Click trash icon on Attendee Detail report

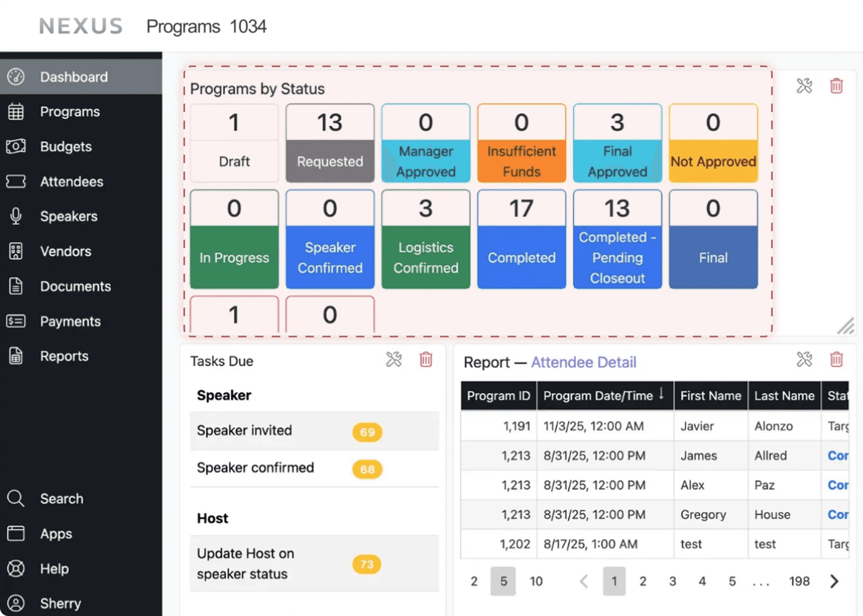(x=836, y=360)
